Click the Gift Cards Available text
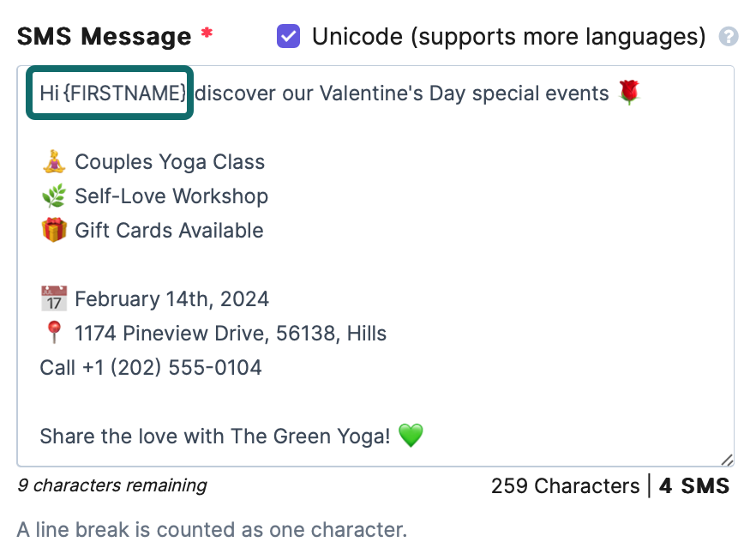The height and width of the screenshot is (554, 756). 169,230
